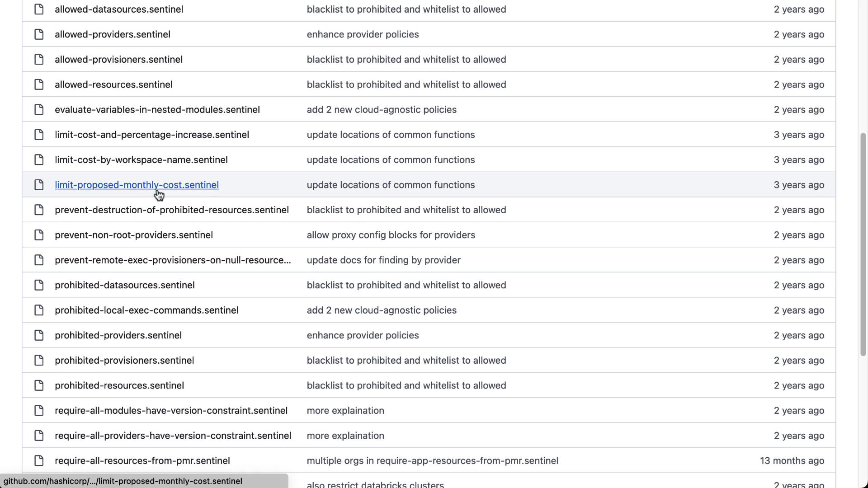Click file icon beside prohibited-datasources.sentinel
The height and width of the screenshot is (488, 868).
coord(39,285)
